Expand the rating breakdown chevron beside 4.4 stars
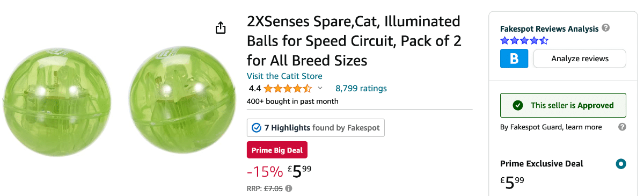644x196 pixels. point(320,89)
